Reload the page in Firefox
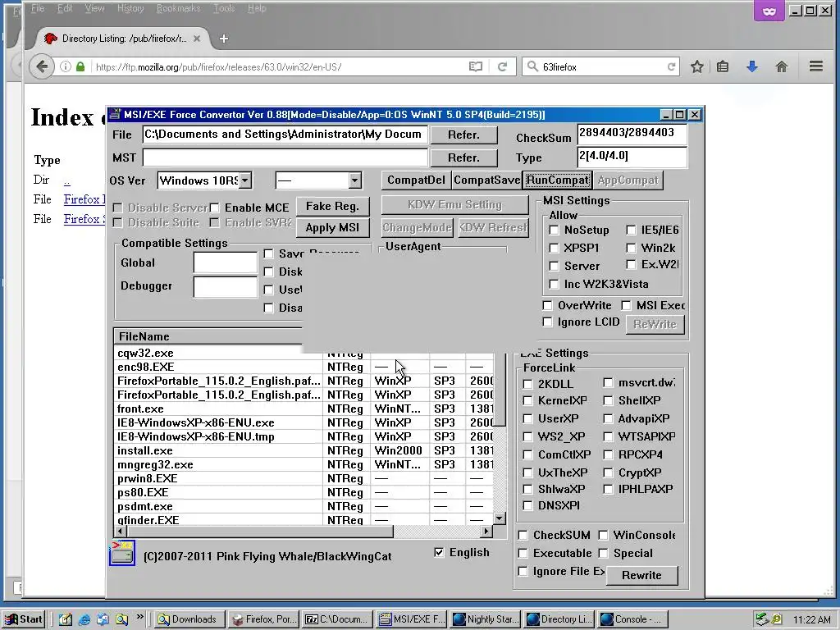This screenshot has height=630, width=840. (x=502, y=66)
